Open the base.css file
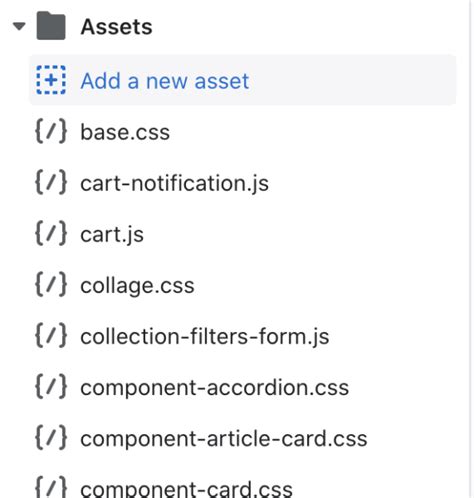The image size is (474, 498). [x=125, y=132]
